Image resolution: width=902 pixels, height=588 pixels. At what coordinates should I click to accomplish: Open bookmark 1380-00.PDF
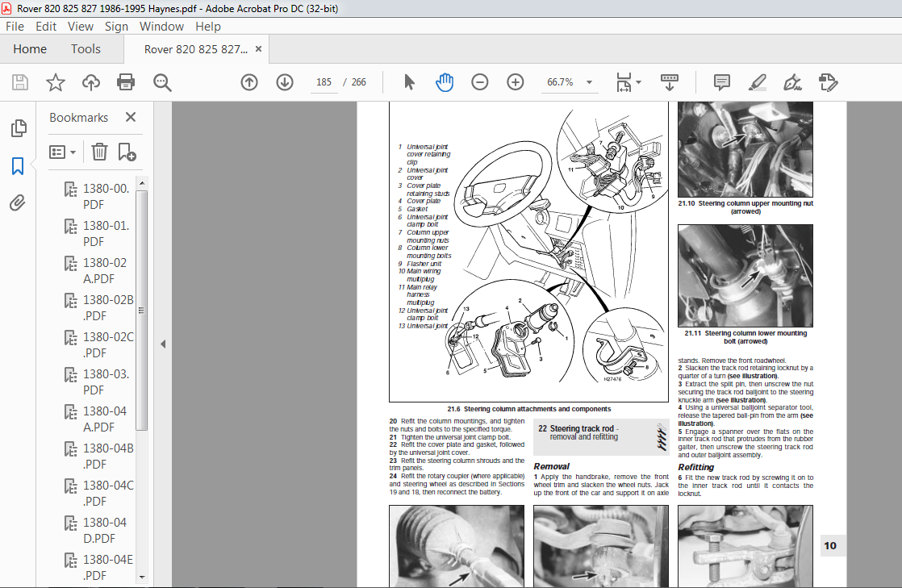pos(101,196)
